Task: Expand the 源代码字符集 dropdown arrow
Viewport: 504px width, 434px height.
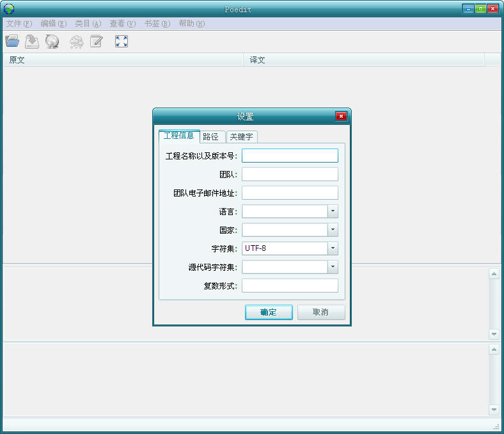Action: 333,267
